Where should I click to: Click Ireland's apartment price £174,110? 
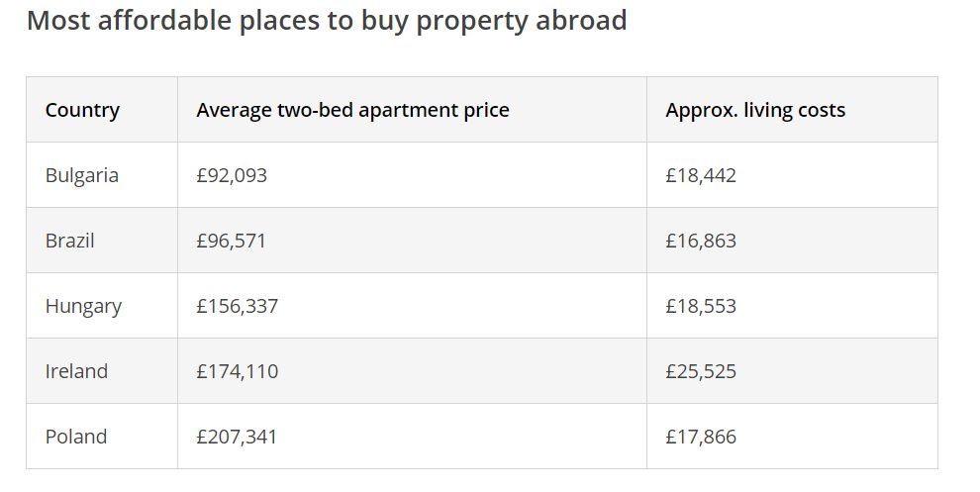[237, 371]
